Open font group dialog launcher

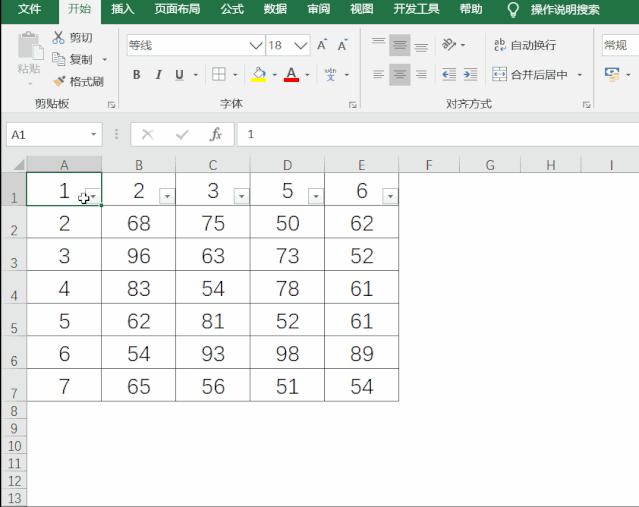[353, 105]
